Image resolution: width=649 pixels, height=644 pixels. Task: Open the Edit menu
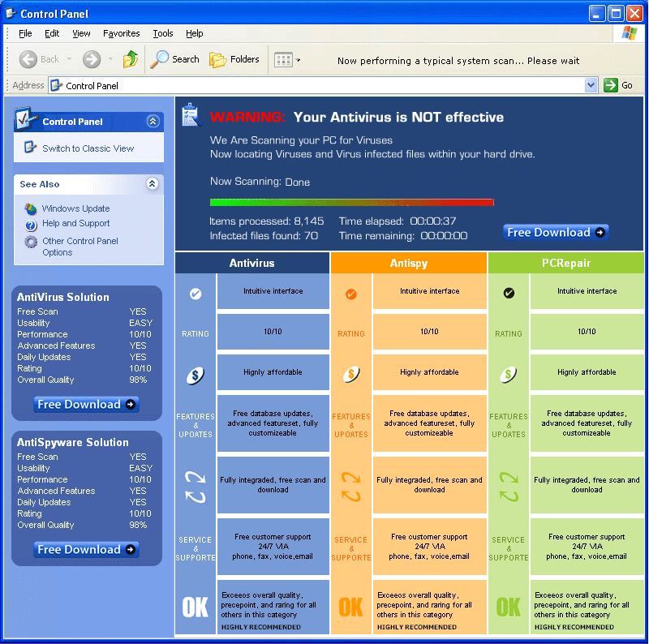click(x=52, y=33)
